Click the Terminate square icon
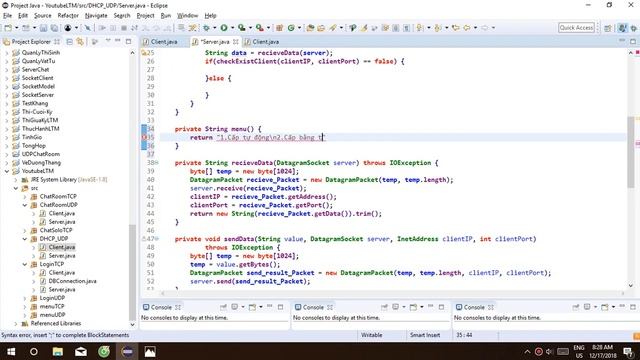Screen dimensions: 640x360 (x=124, y=28)
